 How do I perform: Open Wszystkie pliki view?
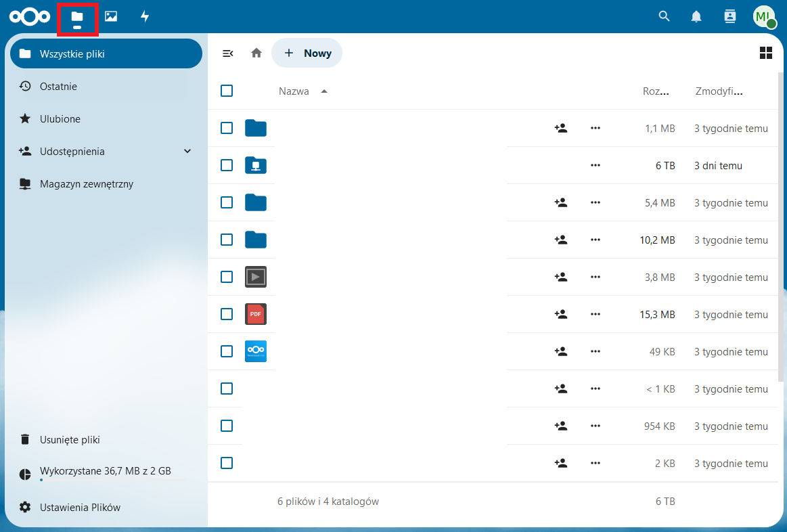pos(106,53)
